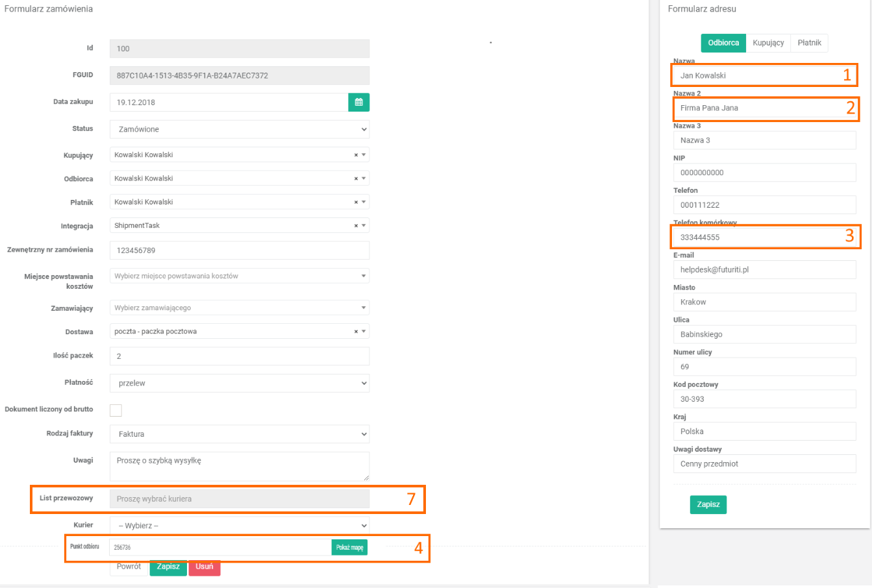Expand the Status dropdown
Image resolution: width=872 pixels, height=588 pixels.
239,129
